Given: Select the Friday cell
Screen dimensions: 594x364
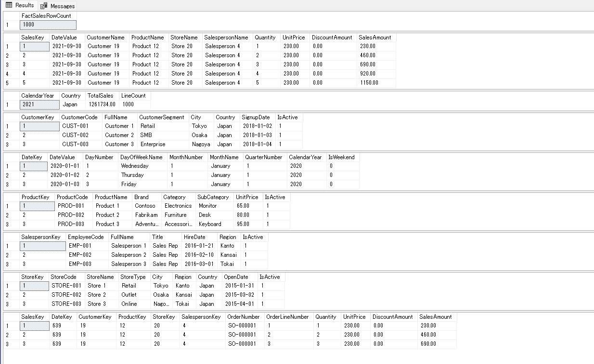Looking at the screenshot, I should click(142, 184).
